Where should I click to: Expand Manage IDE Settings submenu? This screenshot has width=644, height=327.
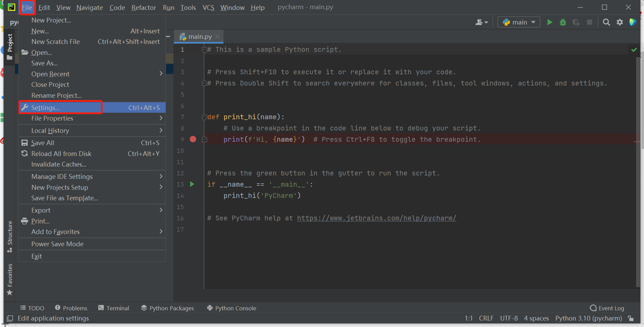coord(92,176)
